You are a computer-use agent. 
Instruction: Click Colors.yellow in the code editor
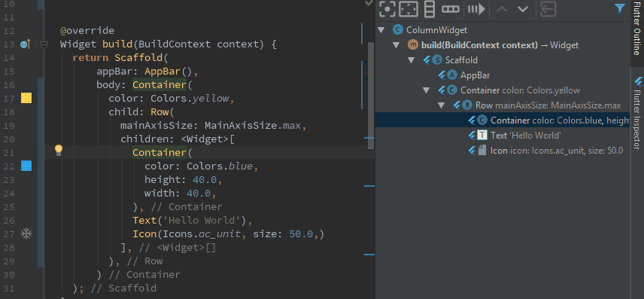pyautogui.click(x=190, y=99)
